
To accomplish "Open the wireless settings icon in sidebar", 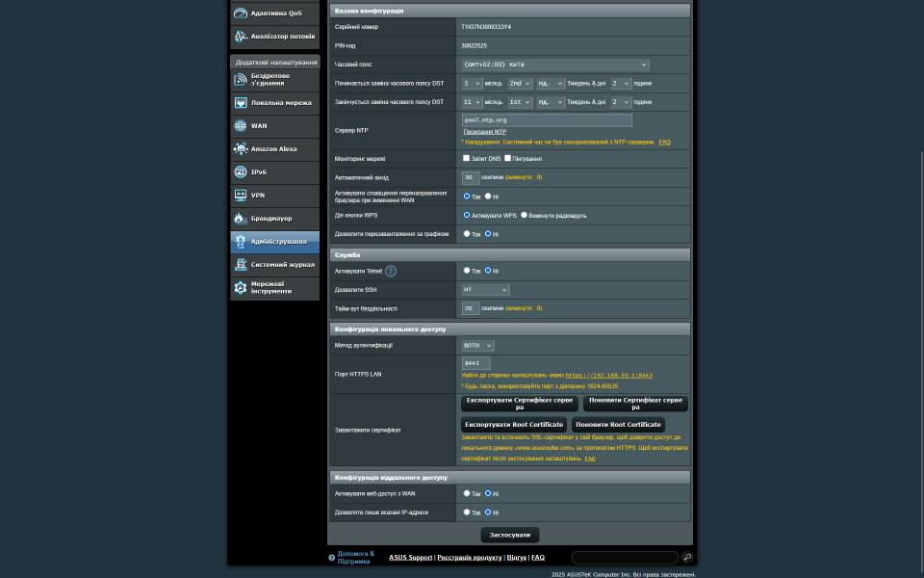I will tap(241, 79).
